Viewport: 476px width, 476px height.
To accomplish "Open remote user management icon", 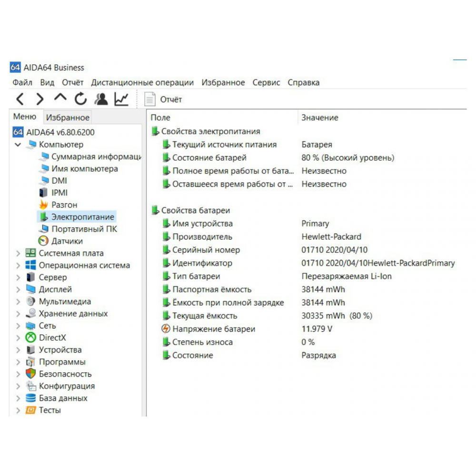I will point(101,99).
